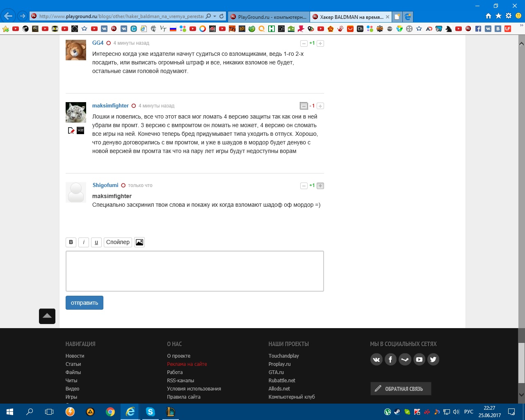Viewport: 525px width, 420px height.
Task: Toggle underline formatting in comment editor
Action: tap(96, 242)
